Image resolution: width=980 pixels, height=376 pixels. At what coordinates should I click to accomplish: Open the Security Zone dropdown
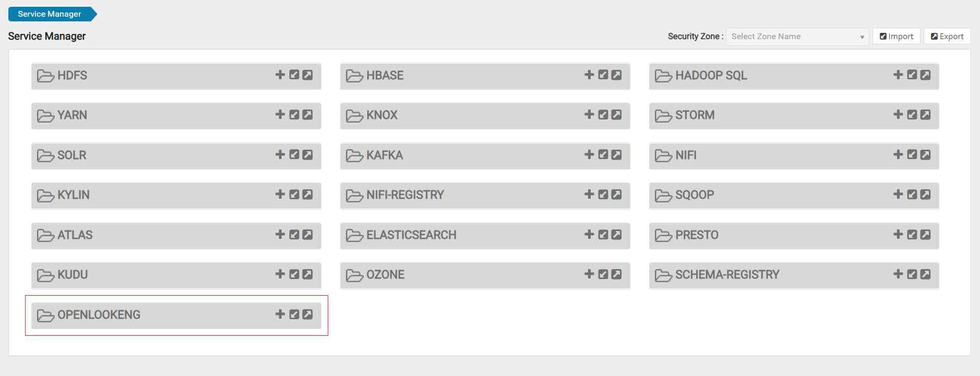click(x=793, y=37)
